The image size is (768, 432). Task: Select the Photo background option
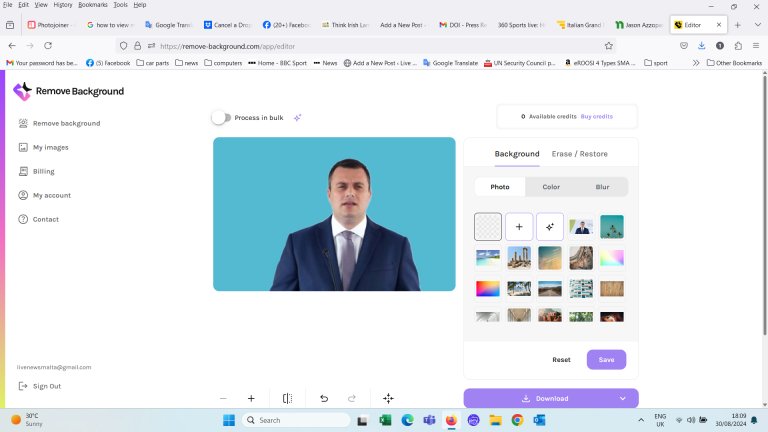tap(500, 187)
